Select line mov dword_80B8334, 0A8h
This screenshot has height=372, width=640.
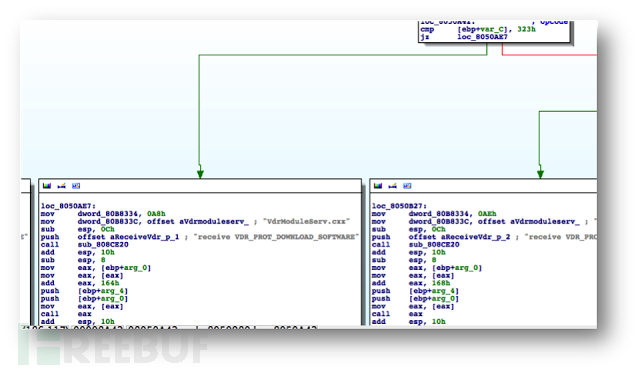[x=103, y=214]
